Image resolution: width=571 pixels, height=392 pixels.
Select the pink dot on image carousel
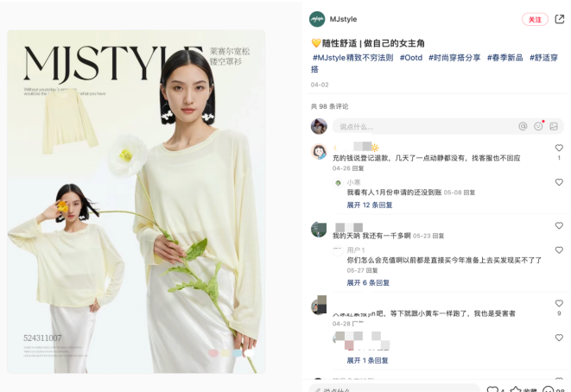213,352
